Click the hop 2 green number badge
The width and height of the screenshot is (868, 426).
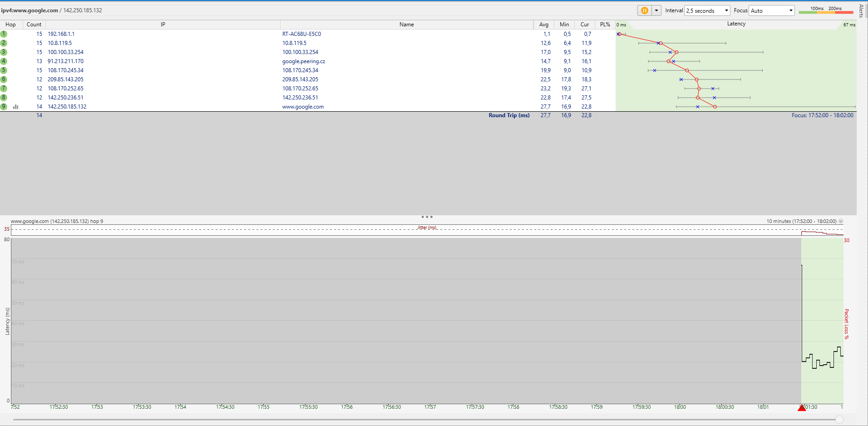point(4,43)
